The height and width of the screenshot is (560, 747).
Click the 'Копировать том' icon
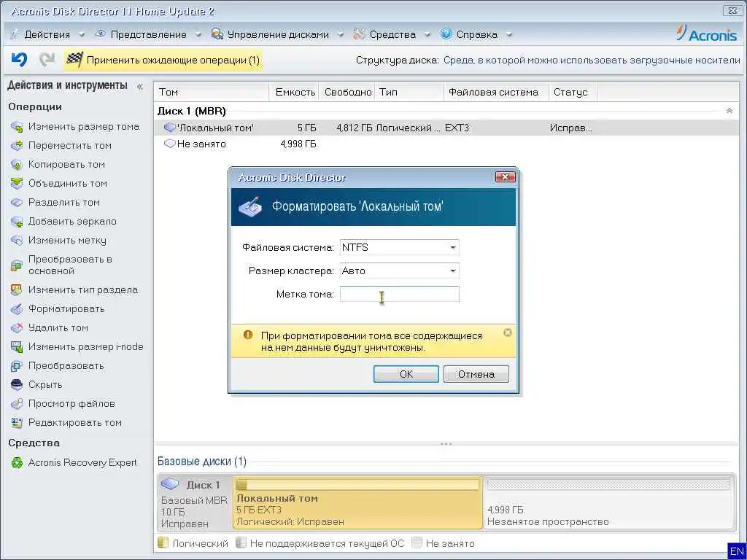[17, 165]
